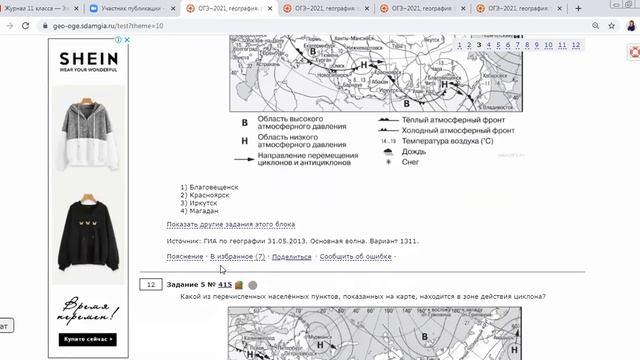Open task number 415 link
The width and height of the screenshot is (640, 360).
tap(225, 284)
